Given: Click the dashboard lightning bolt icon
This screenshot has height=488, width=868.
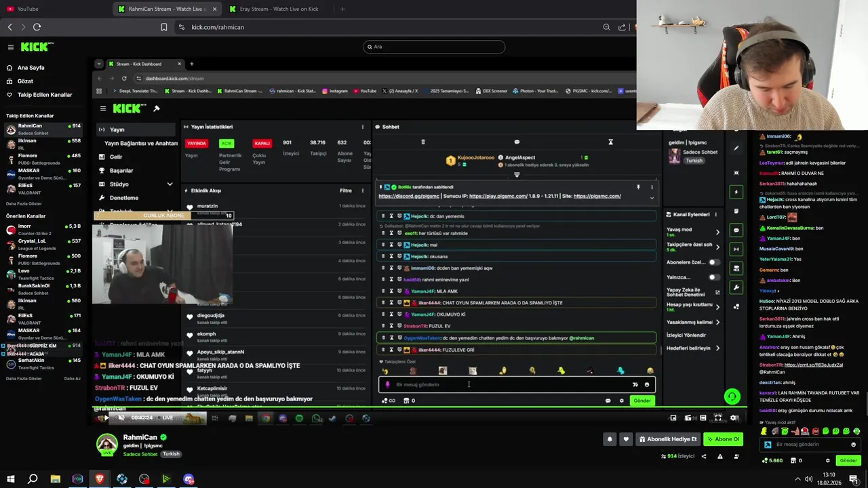Looking at the screenshot, I should [736, 192].
